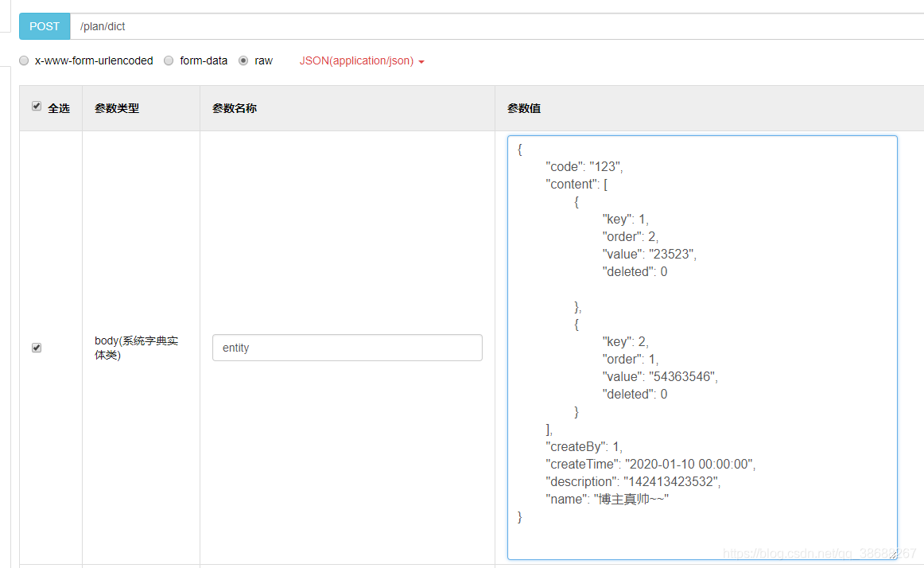Click the POST method button

tap(45, 26)
